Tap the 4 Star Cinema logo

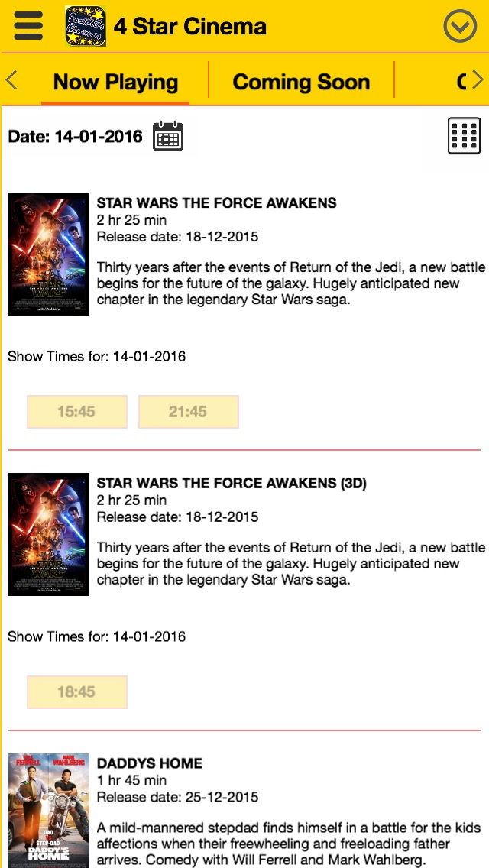pos(86,26)
